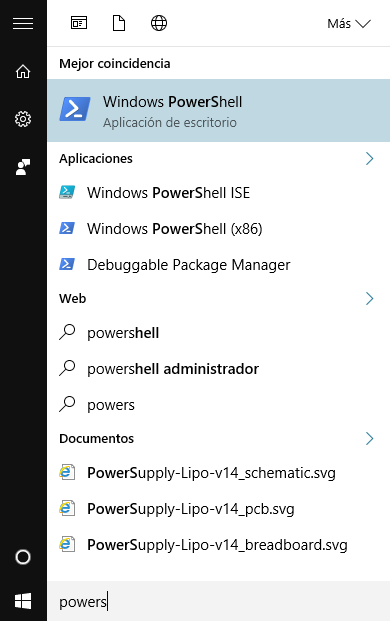The height and width of the screenshot is (621, 390).
Task: Click the search icon beside the powers suggestion
Action: pos(67,404)
